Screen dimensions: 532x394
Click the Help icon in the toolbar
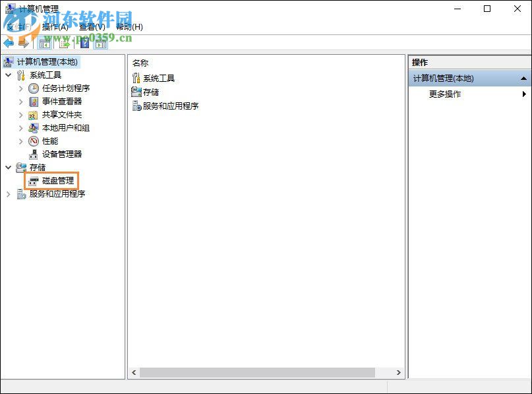pyautogui.click(x=84, y=42)
